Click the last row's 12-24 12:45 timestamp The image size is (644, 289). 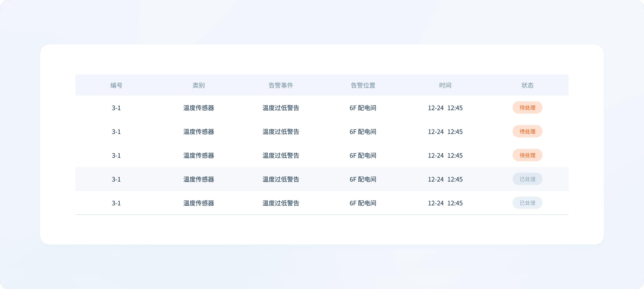tap(445, 203)
